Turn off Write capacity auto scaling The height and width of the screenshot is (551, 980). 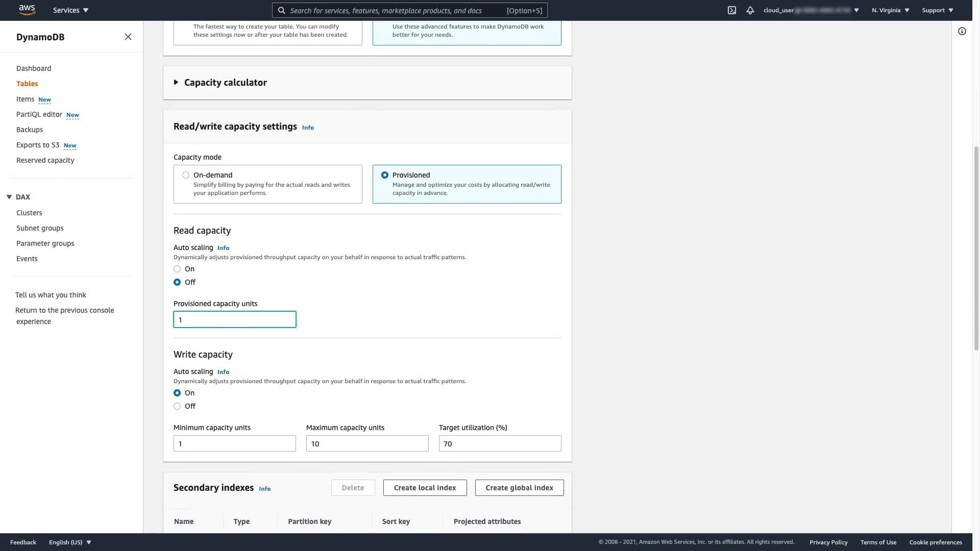pyautogui.click(x=177, y=406)
